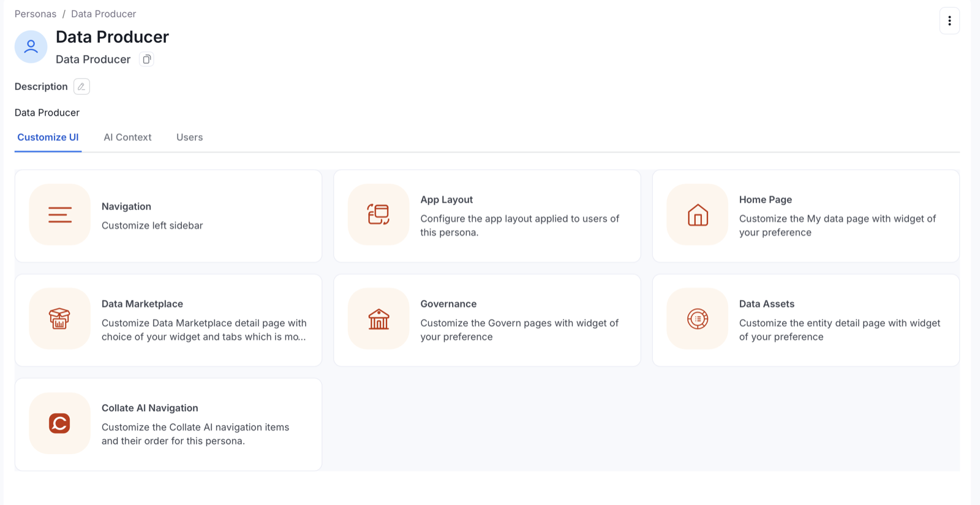Open the Data Marketplace card title

pyautogui.click(x=142, y=304)
